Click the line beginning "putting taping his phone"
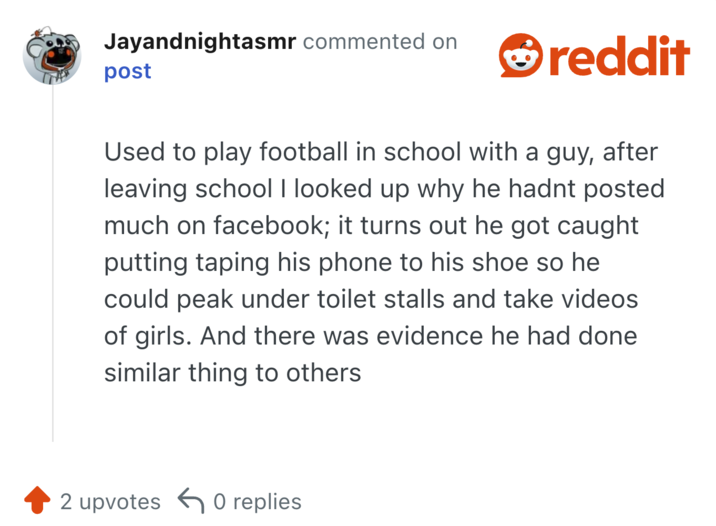This screenshot has width=716, height=526. (364, 263)
